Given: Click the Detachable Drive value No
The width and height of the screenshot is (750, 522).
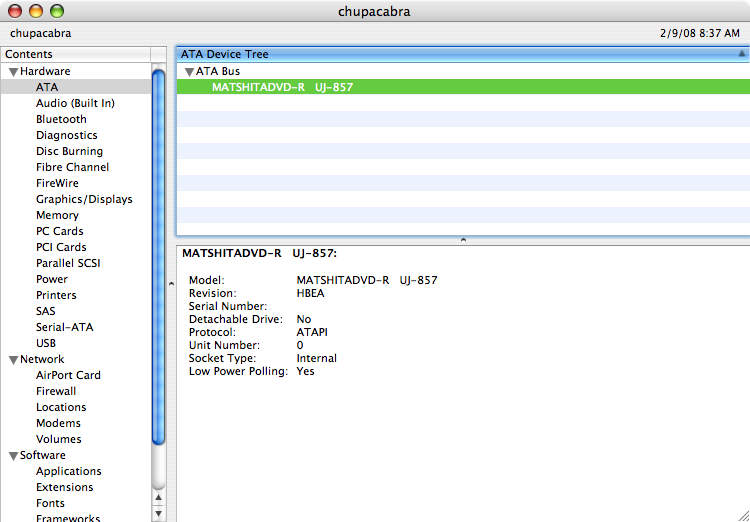Looking at the screenshot, I should click(304, 319).
